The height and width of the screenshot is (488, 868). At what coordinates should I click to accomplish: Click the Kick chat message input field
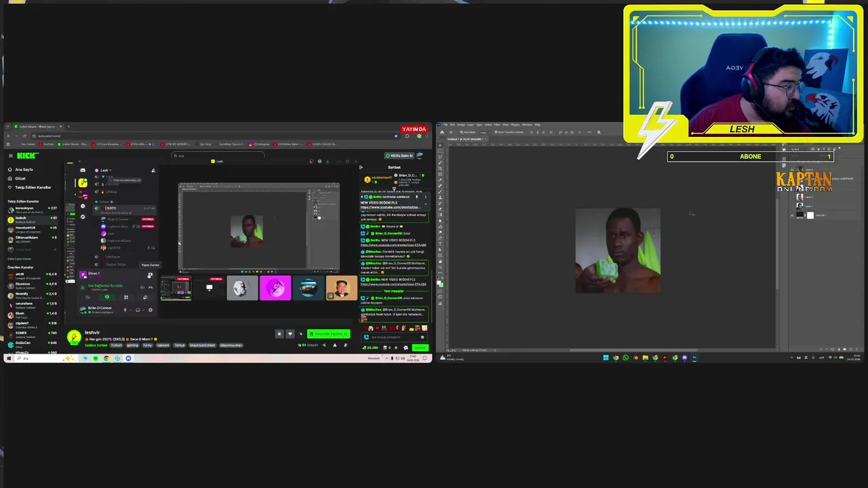394,338
